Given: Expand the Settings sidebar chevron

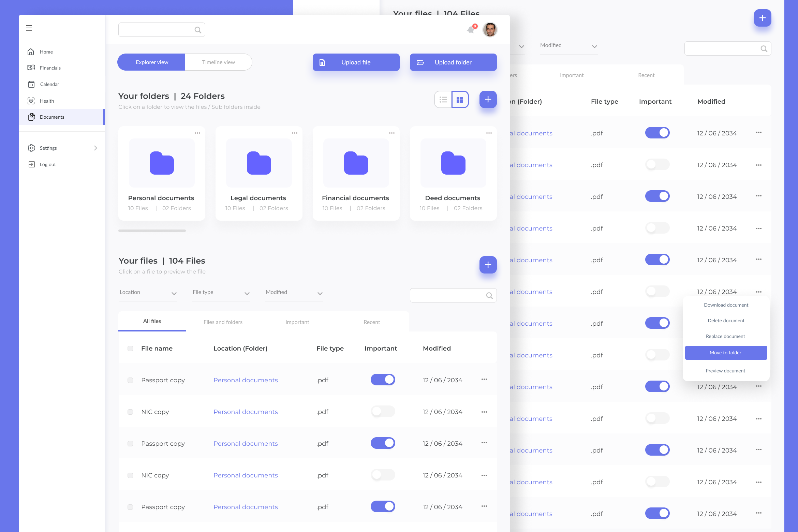Looking at the screenshot, I should click(95, 148).
